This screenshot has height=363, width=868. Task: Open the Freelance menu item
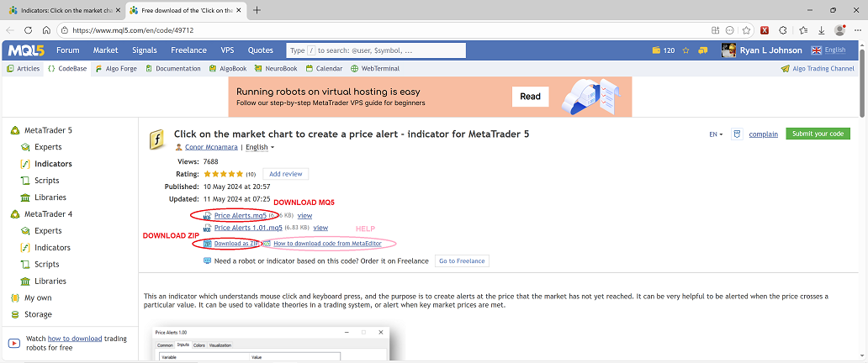coord(188,50)
